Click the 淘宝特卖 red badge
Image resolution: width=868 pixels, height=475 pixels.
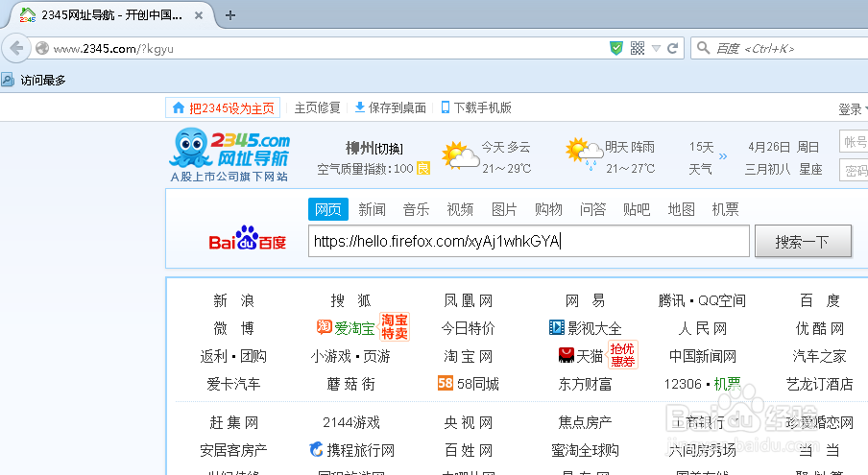[x=395, y=327]
